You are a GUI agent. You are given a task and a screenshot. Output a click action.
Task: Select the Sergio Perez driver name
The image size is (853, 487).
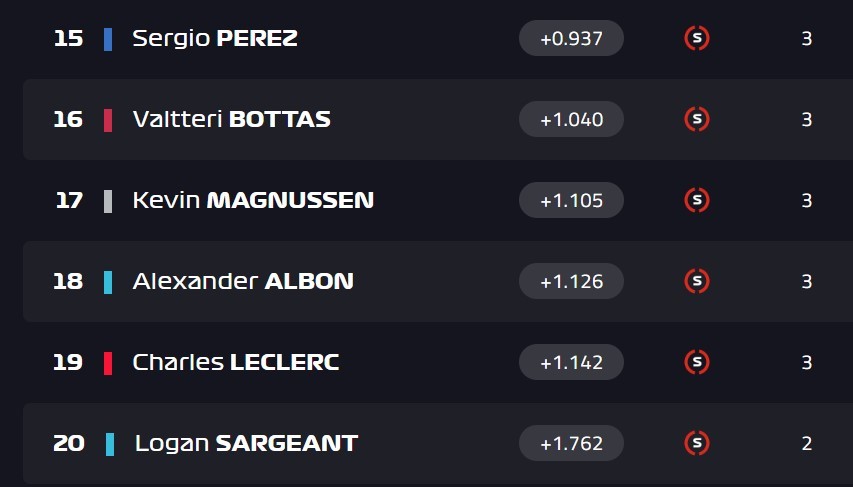[215, 38]
